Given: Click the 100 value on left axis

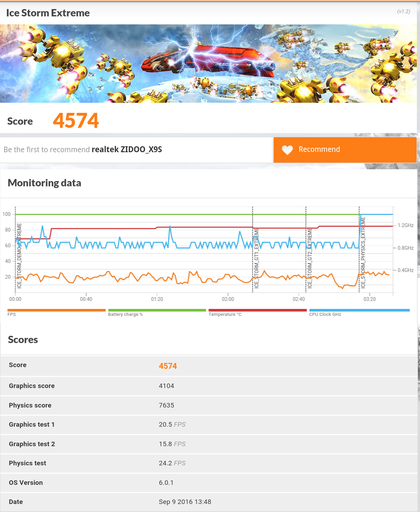Looking at the screenshot, I should tap(7, 214).
